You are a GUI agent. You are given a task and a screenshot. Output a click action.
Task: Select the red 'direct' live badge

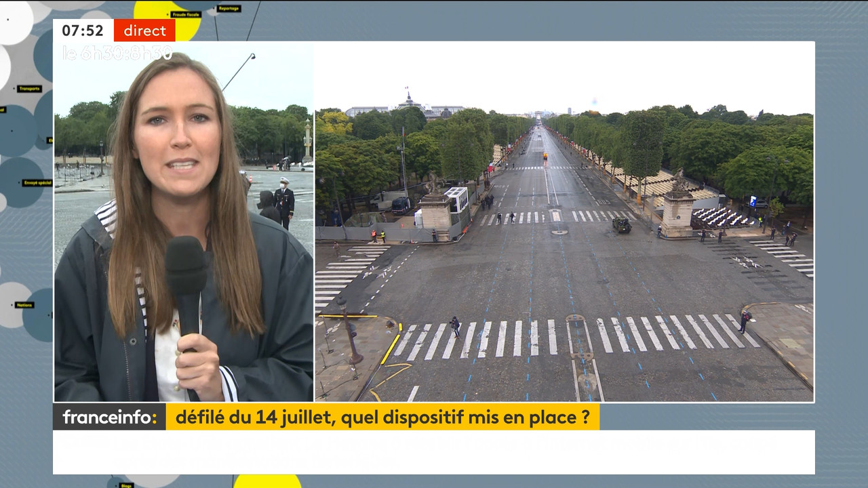click(x=144, y=30)
